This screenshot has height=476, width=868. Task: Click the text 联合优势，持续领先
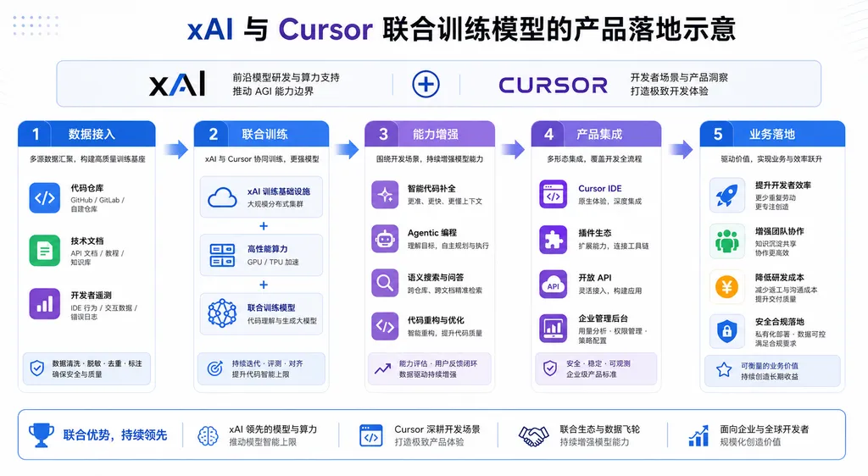click(x=115, y=435)
